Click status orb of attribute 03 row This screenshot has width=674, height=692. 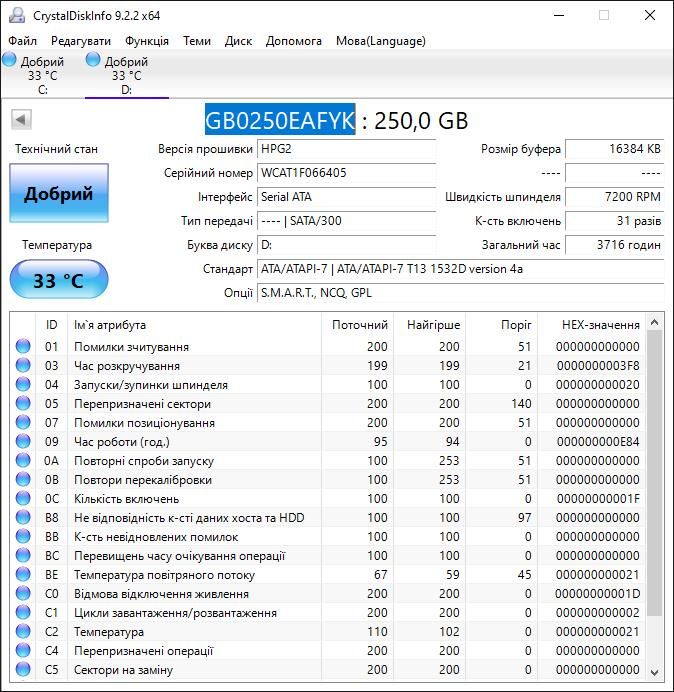23,365
